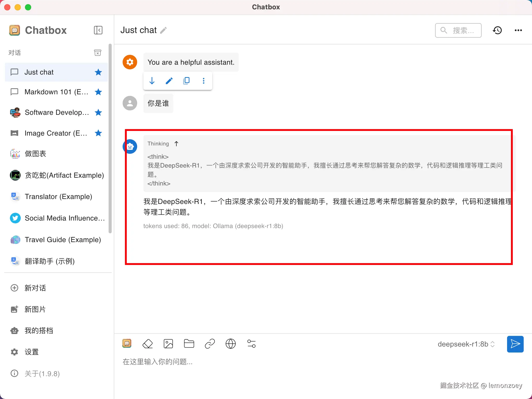Image resolution: width=532 pixels, height=399 pixels.
Task: Toggle star on Software Developer chat
Action: (98, 112)
